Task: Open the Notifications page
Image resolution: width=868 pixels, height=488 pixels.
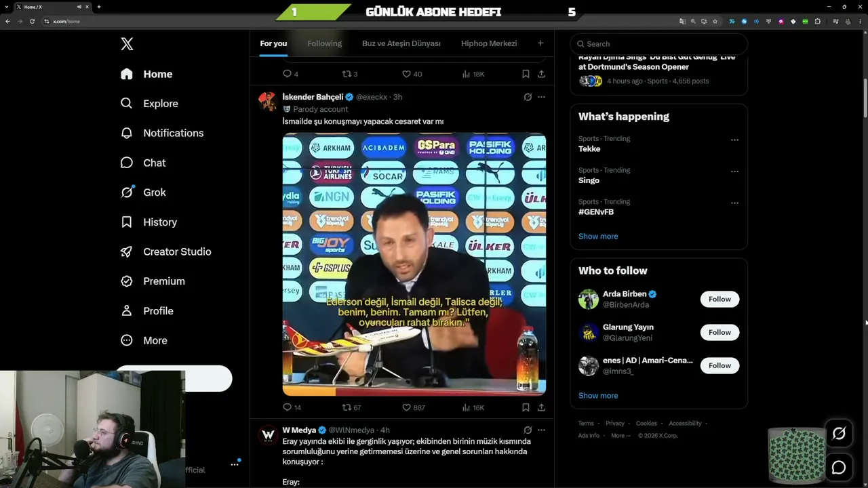Action: pos(162,133)
